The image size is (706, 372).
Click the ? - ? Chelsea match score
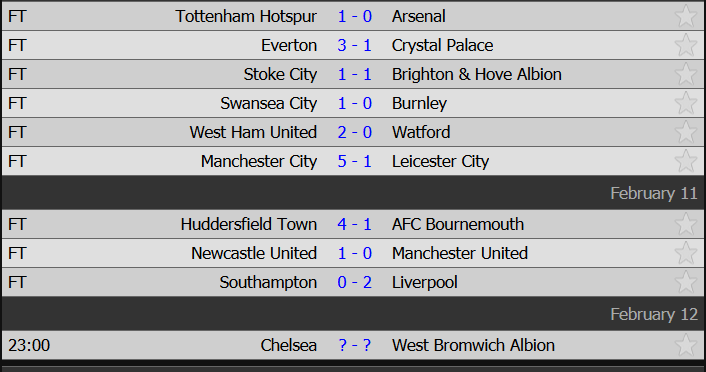click(354, 345)
